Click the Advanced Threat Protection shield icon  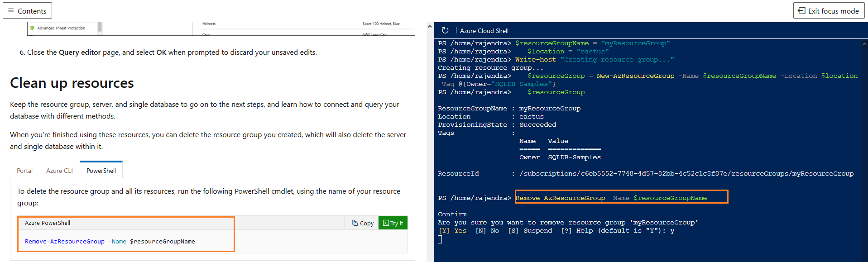click(x=32, y=28)
